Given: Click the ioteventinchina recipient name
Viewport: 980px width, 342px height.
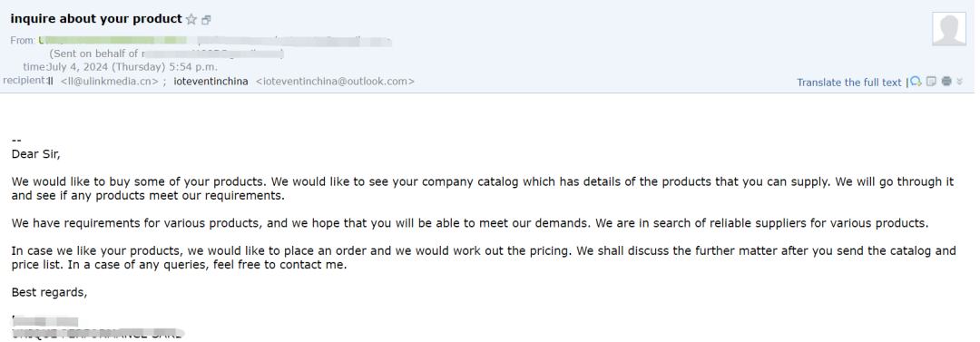Looking at the screenshot, I should [x=211, y=82].
